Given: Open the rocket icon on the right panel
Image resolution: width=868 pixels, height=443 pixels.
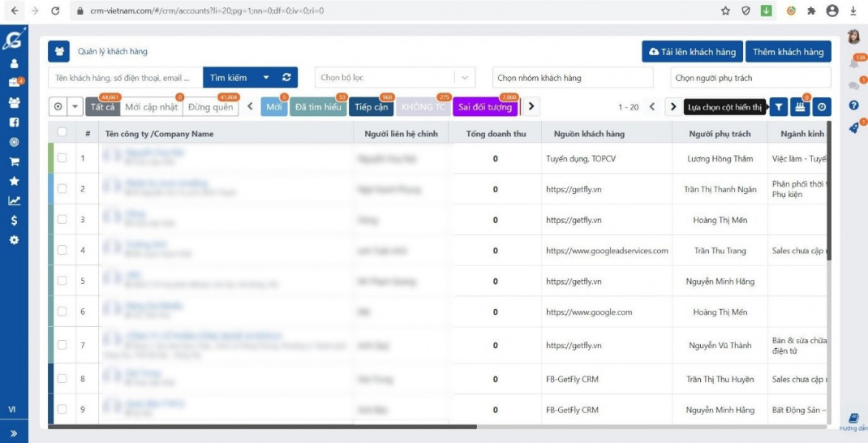Looking at the screenshot, I should [x=853, y=128].
